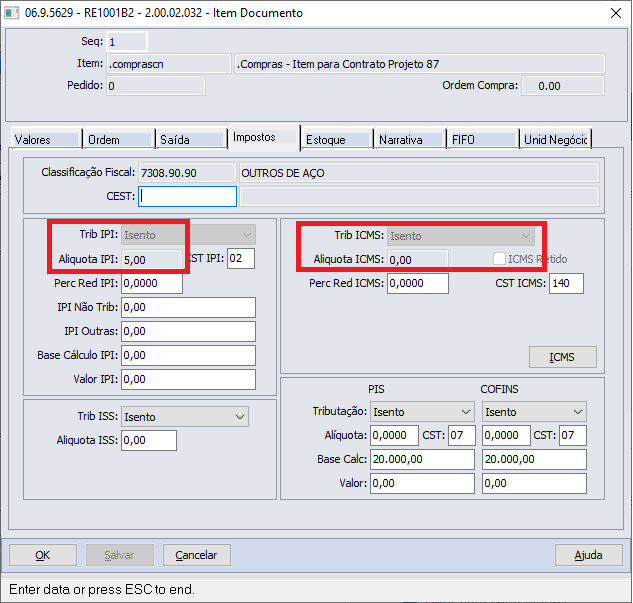
Task: Open Ajuda help button
Action: [x=589, y=555]
